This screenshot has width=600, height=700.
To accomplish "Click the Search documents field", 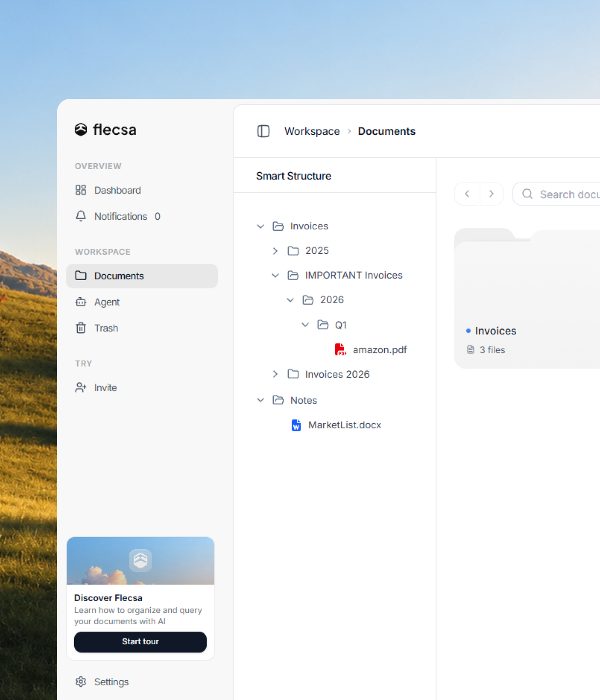I will (x=556, y=194).
